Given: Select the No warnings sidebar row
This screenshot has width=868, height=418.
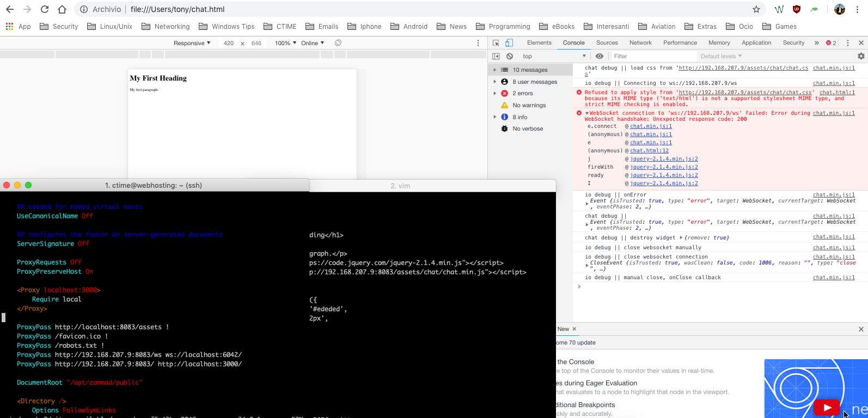Looking at the screenshot, I should pyautogui.click(x=531, y=105).
